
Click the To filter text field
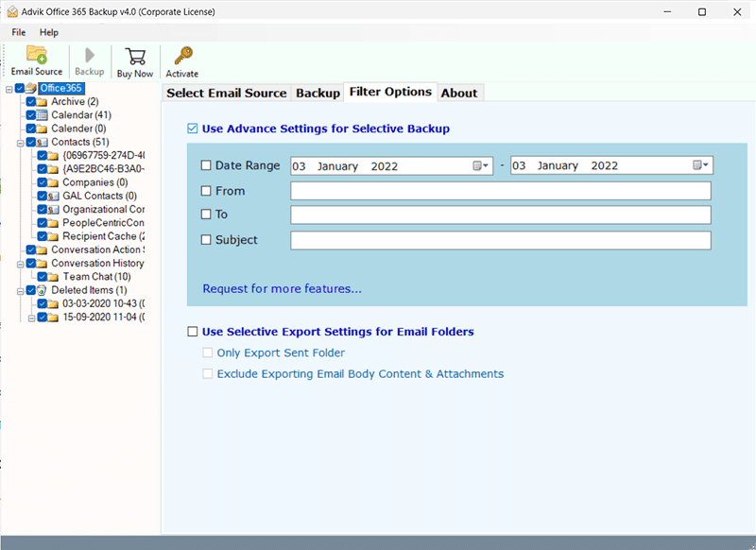click(501, 215)
